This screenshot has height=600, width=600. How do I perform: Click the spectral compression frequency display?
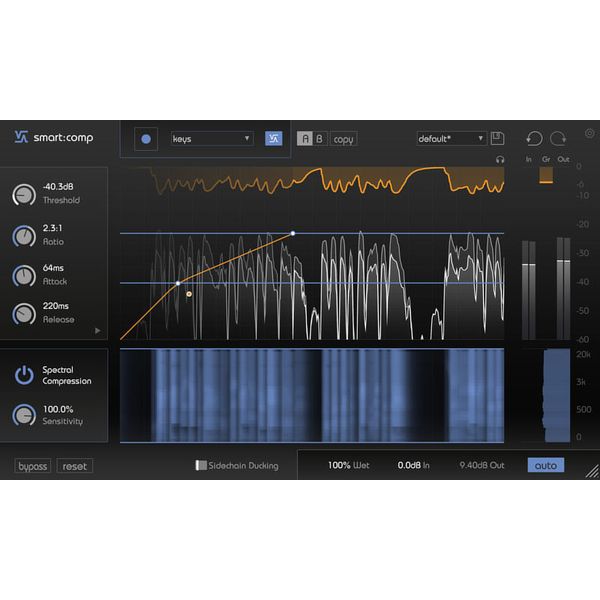[312, 396]
